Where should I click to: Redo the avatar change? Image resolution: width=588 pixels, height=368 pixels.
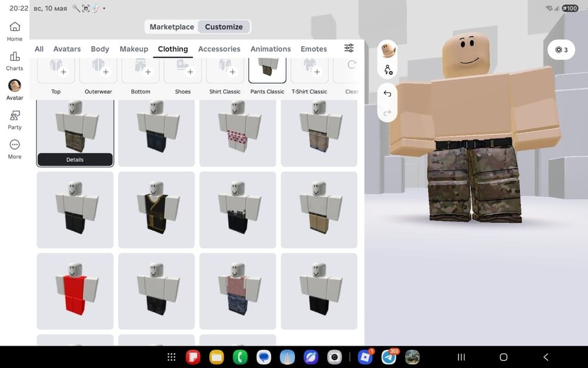tap(387, 112)
